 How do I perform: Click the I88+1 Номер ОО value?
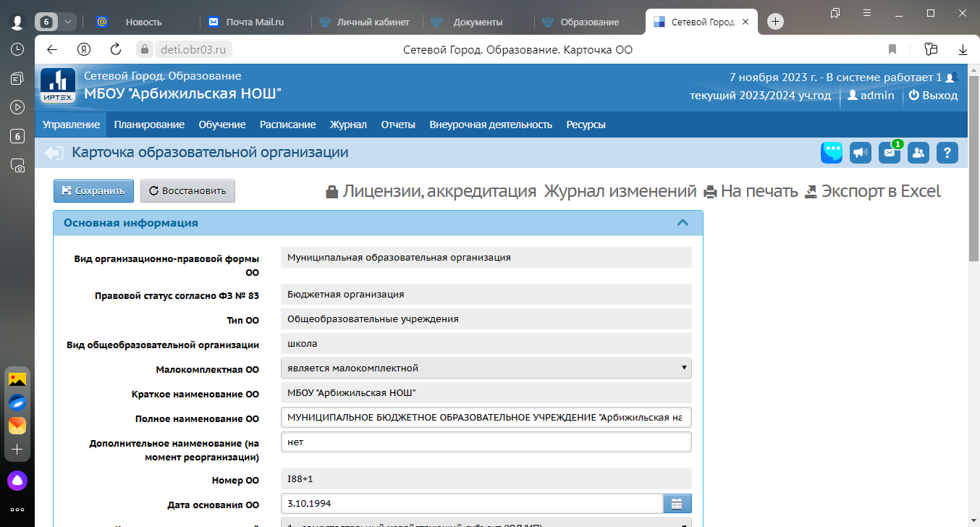(x=486, y=479)
